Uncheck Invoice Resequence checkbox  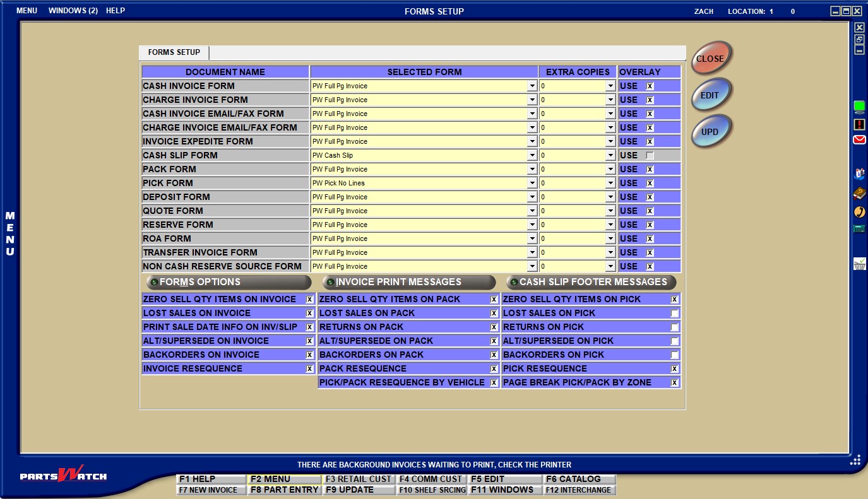click(x=309, y=369)
